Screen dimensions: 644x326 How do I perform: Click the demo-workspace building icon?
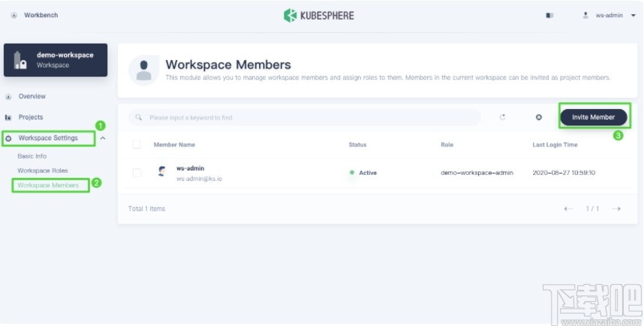click(21, 60)
